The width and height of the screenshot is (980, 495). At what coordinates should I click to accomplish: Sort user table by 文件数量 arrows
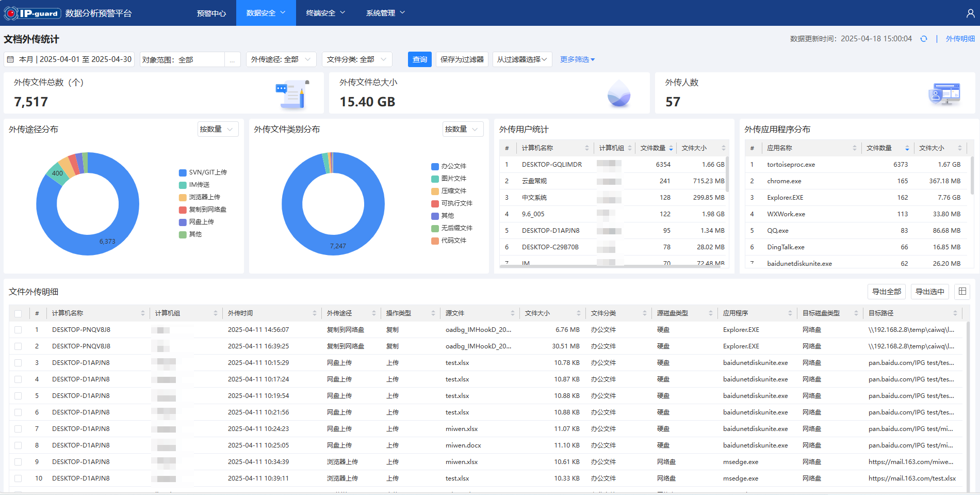pos(671,148)
